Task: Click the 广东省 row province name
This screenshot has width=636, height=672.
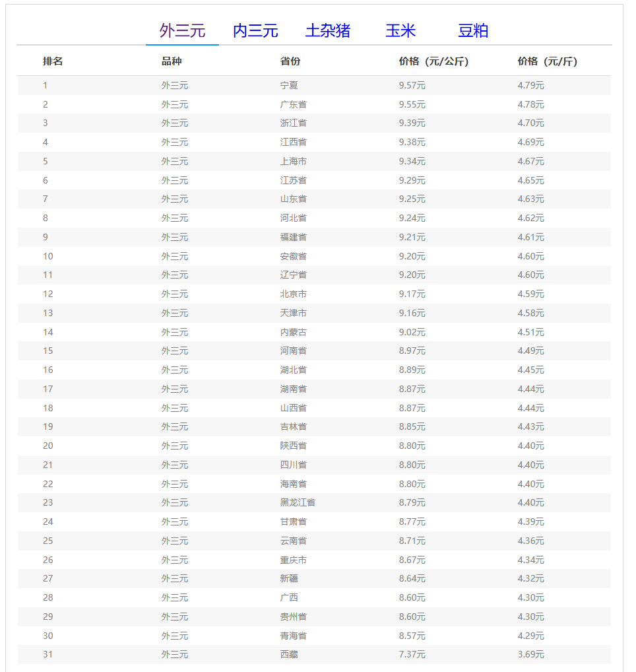Action: [293, 104]
